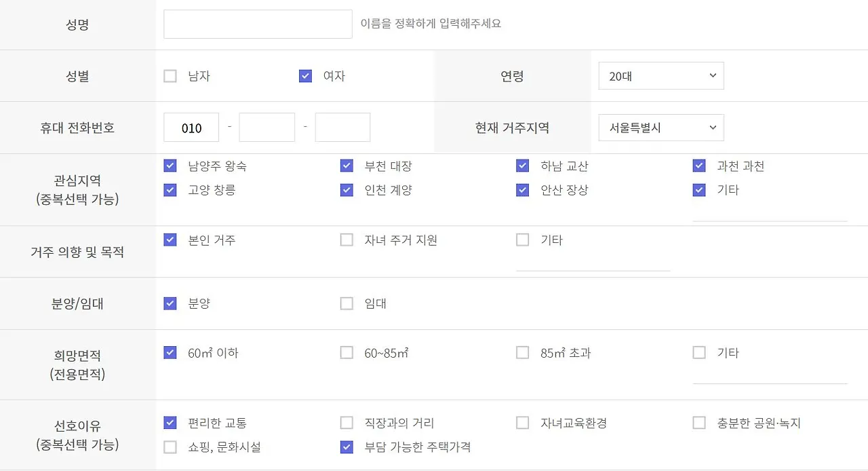Check the 임대 rental option
Screen dimensions: 868x471
[347, 303]
